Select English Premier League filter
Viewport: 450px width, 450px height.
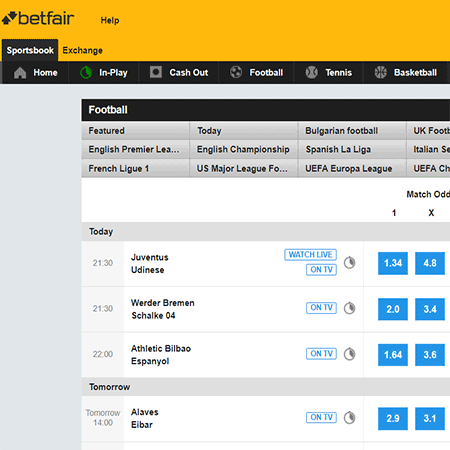tap(135, 149)
